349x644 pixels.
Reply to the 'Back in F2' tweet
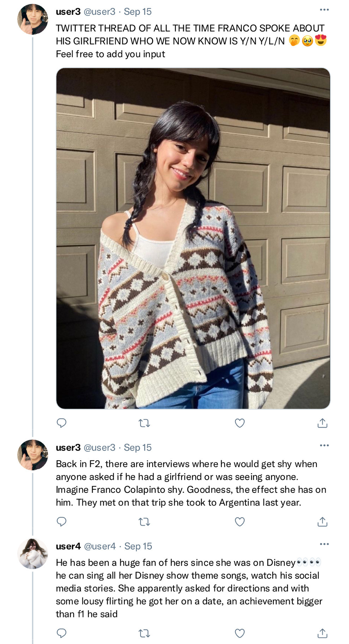pyautogui.click(x=62, y=521)
